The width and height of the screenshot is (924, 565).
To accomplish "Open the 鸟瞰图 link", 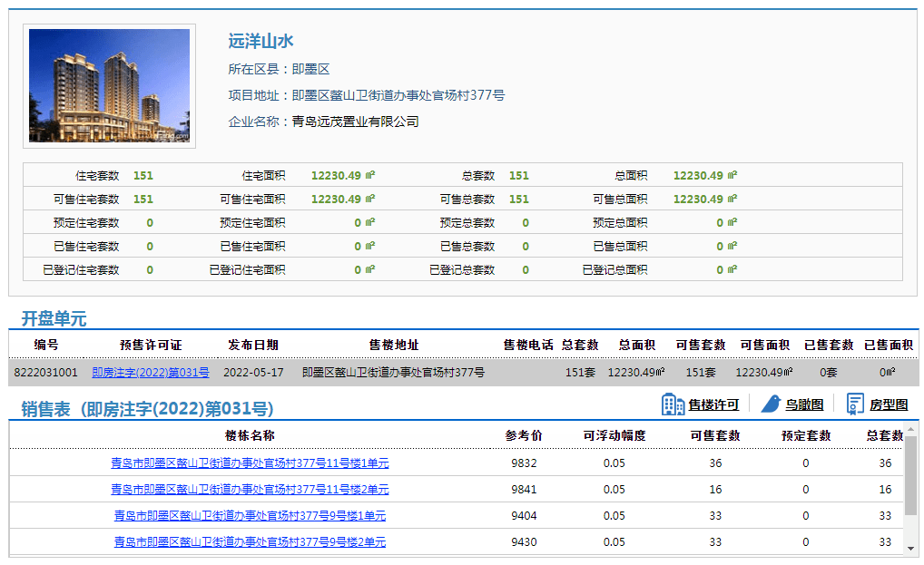I will point(804,404).
